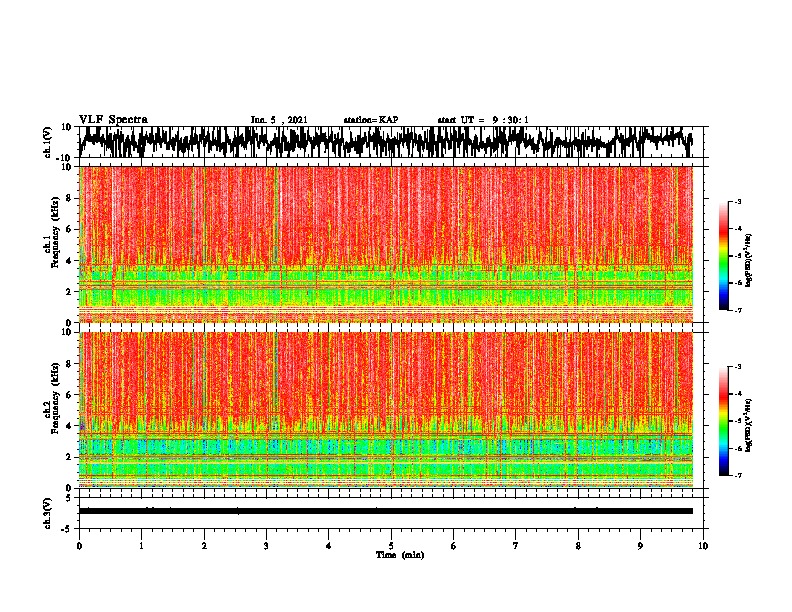Click the date label 'Jan. 5 , 2021'
The image size is (792, 612).
tap(279, 120)
